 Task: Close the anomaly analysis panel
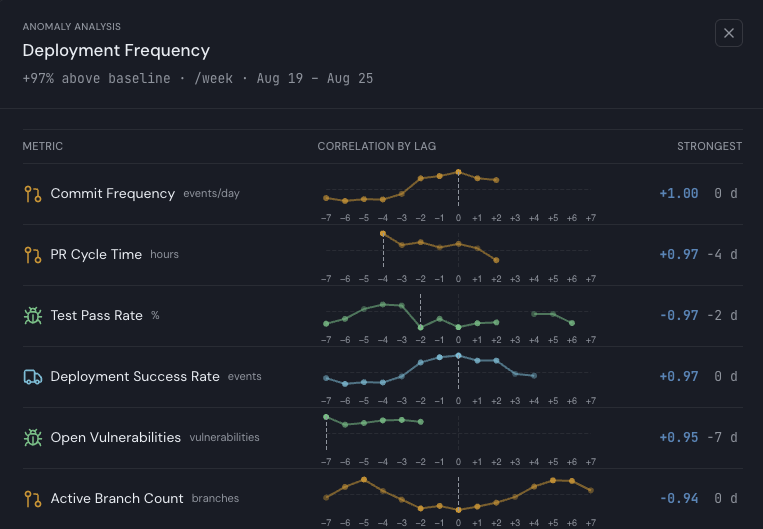click(728, 33)
